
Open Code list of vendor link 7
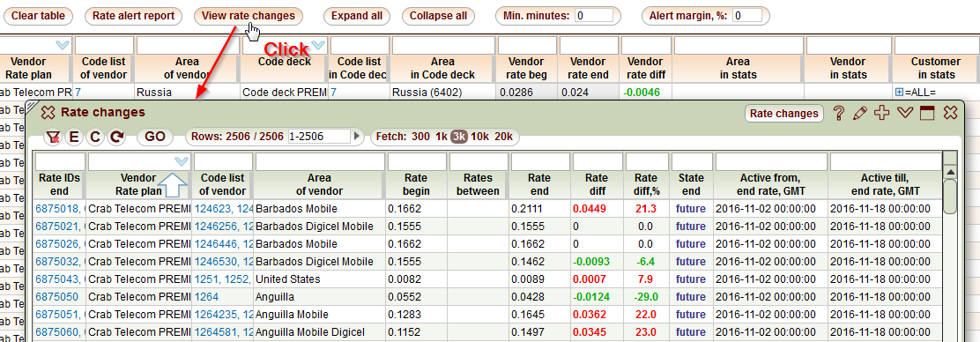coord(78,92)
